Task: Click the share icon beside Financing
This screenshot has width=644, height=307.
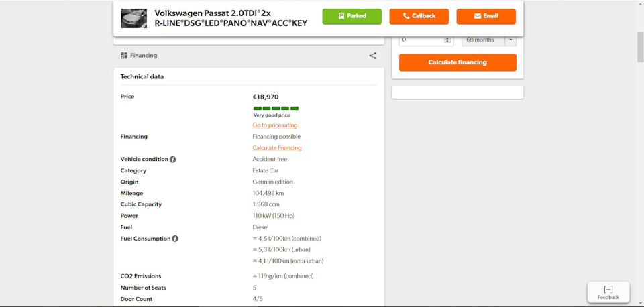Action: pos(372,56)
